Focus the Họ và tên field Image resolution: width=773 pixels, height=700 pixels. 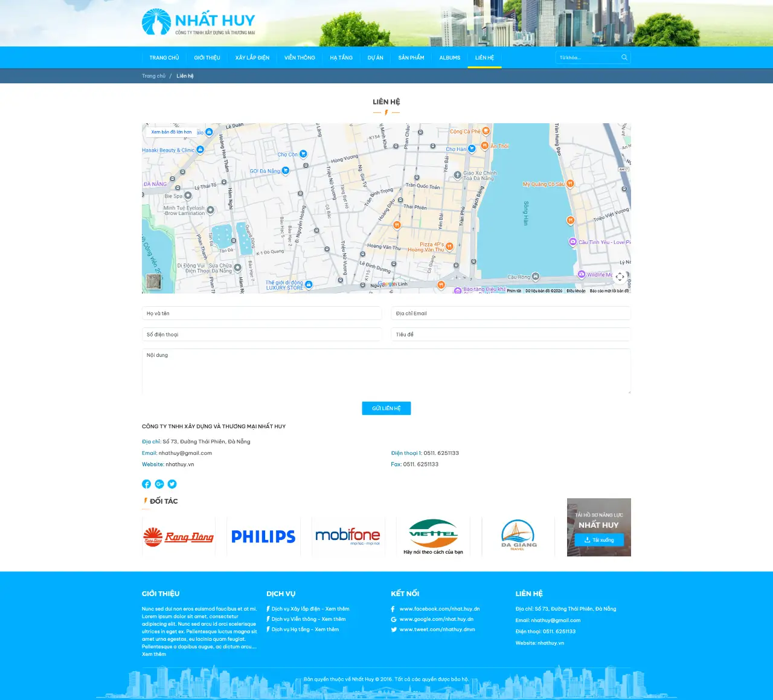pyautogui.click(x=261, y=313)
